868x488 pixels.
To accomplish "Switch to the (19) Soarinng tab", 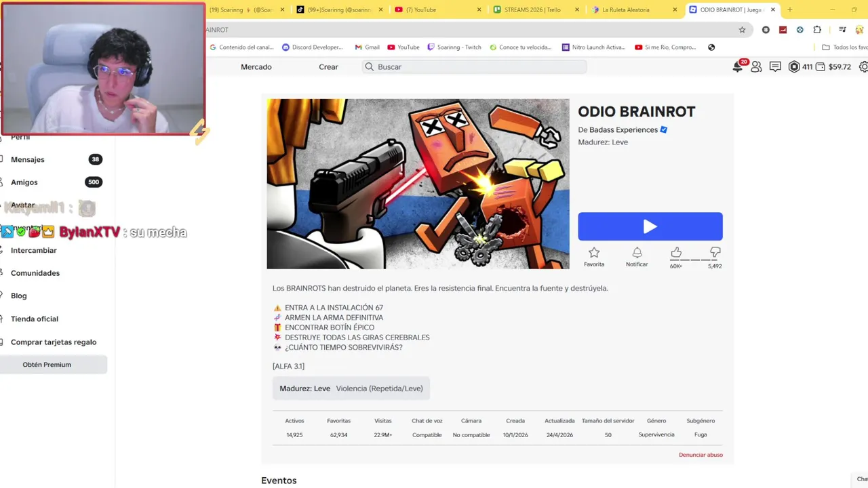I will coord(248,9).
